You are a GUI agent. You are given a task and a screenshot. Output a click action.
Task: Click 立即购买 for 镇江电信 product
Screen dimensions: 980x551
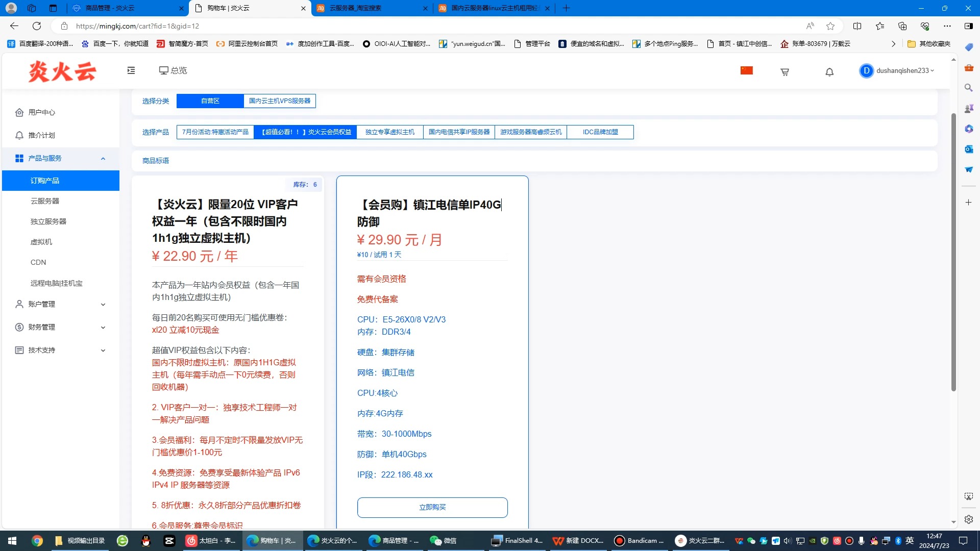tap(432, 507)
